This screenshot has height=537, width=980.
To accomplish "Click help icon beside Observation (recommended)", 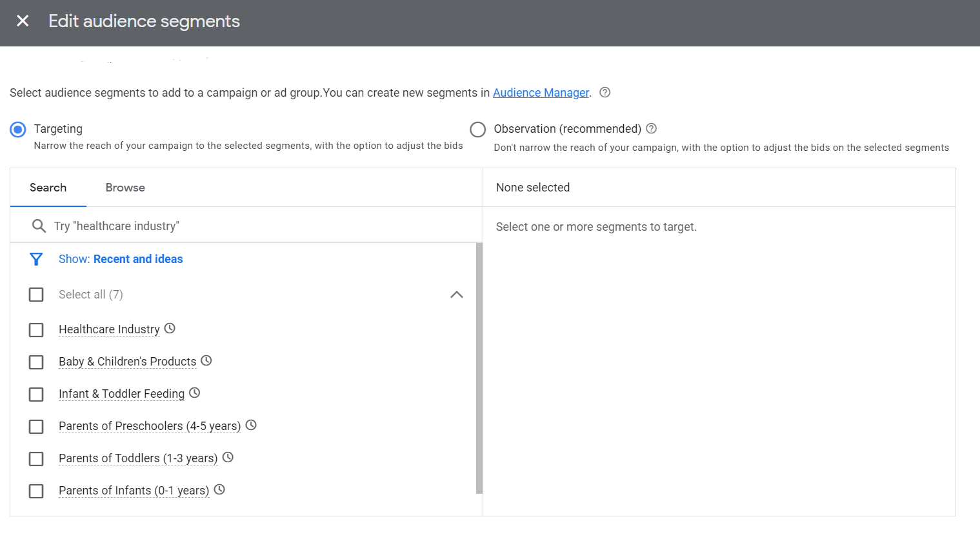I will [651, 128].
